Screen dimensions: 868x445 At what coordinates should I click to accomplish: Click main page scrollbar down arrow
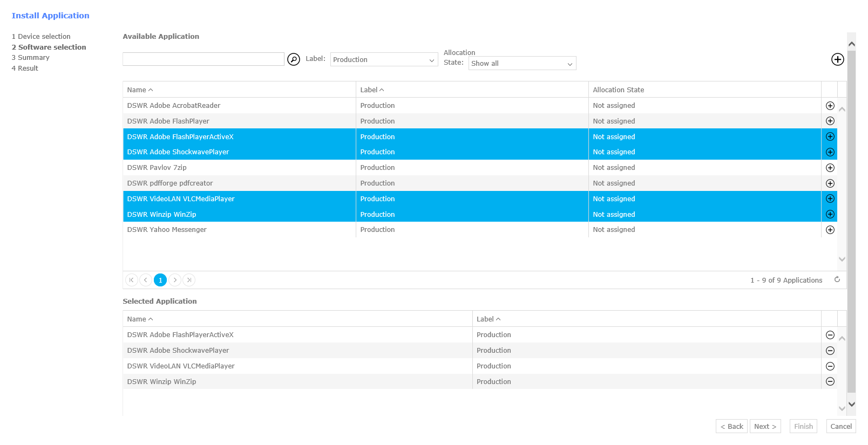click(852, 404)
